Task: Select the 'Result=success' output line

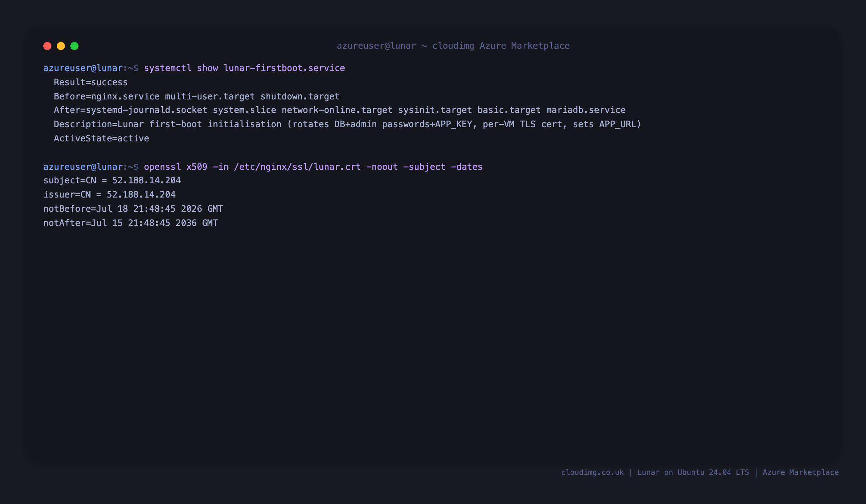Action: point(91,82)
